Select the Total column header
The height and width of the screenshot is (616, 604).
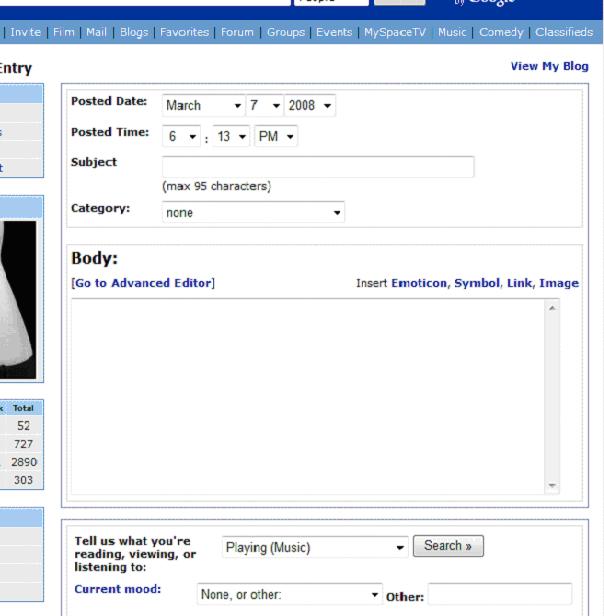pos(23,408)
